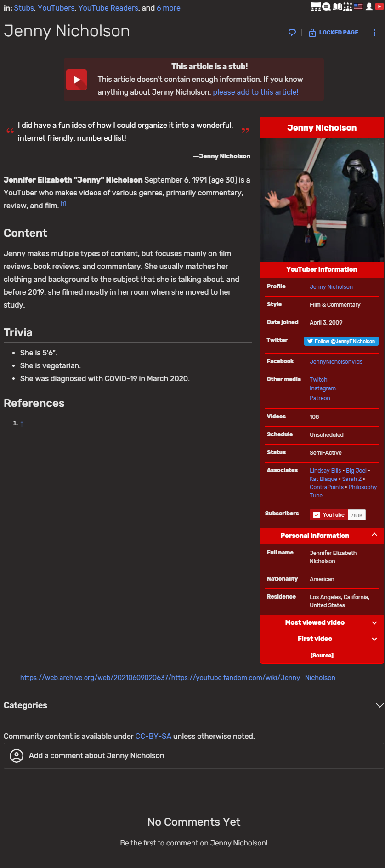Expand the Categories section chevron
385x868 pixels.
[379, 705]
